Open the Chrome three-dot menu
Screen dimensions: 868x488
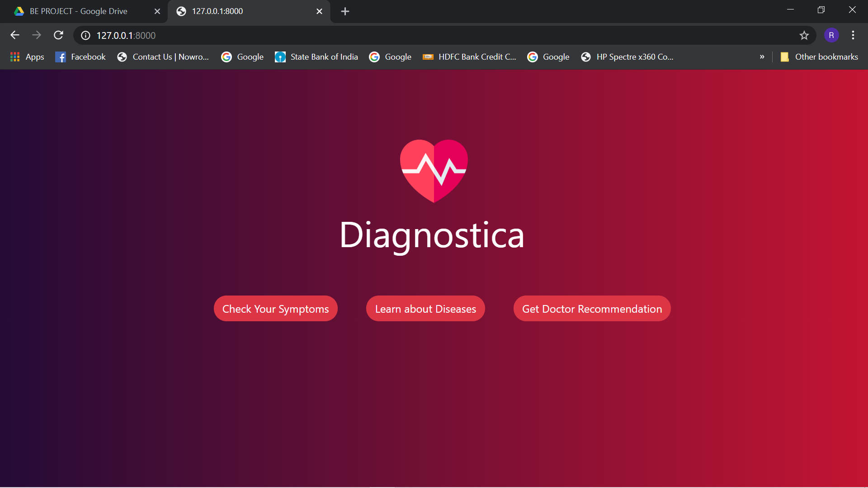(853, 35)
